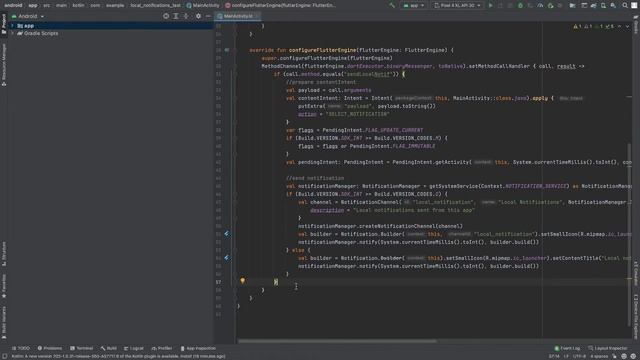Viewport: 640px width, 360px height.
Task: Click the MainActivity breadcrumb
Action: click(x=203, y=5)
